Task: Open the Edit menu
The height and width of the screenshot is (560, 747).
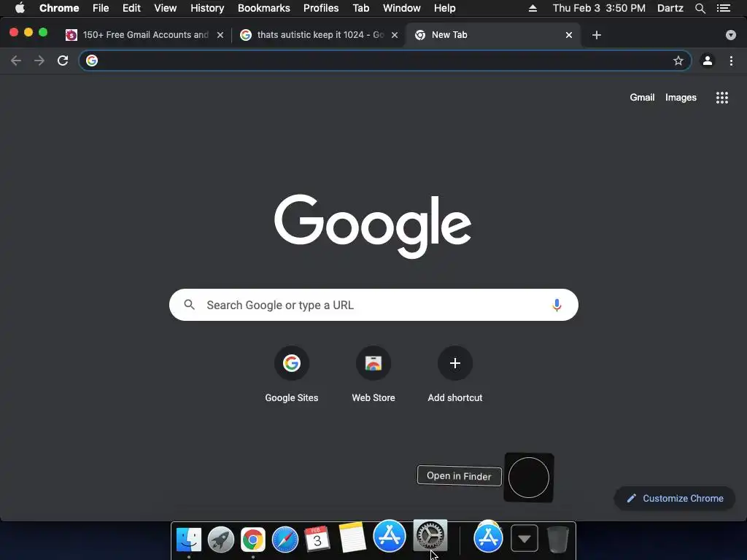Action: 131,8
